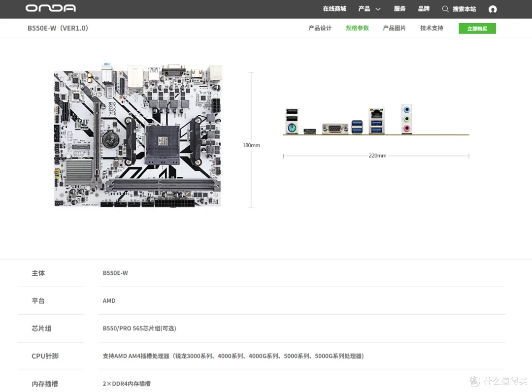532x392 pixels.
Task: Click the rear I/O panel image
Action: (376, 120)
